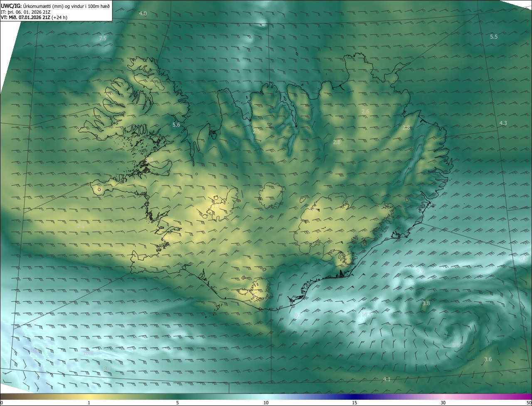Click the 4.0 value label on the map
532x406 pixels.
coord(143,14)
